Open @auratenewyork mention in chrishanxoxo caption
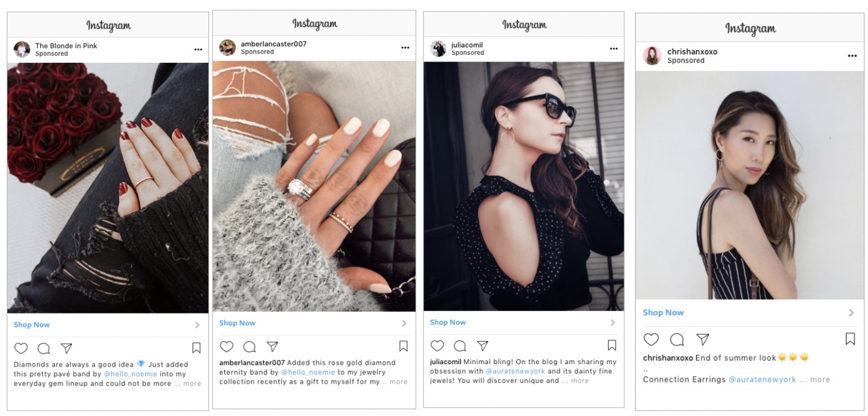This screenshot has height=416, width=868. click(762, 379)
